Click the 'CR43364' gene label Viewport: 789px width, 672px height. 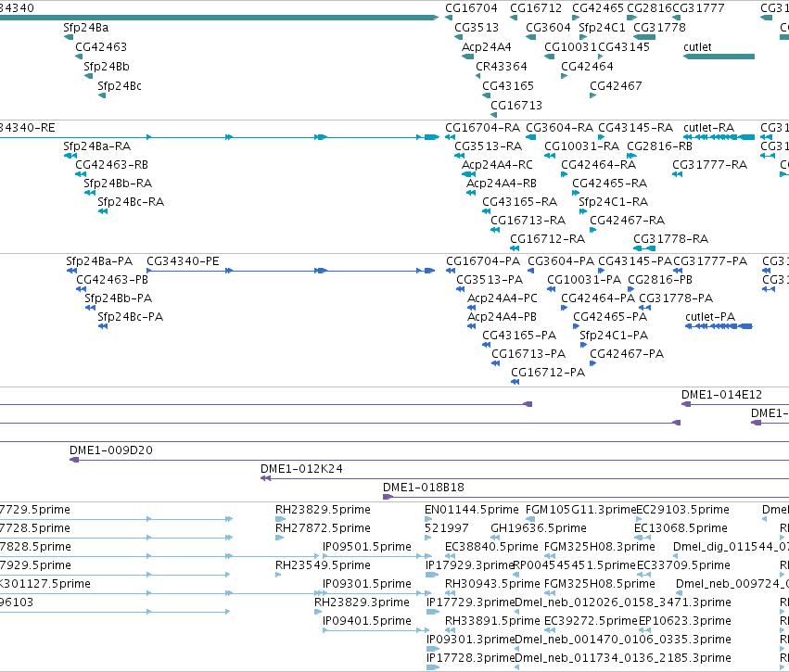click(x=502, y=67)
